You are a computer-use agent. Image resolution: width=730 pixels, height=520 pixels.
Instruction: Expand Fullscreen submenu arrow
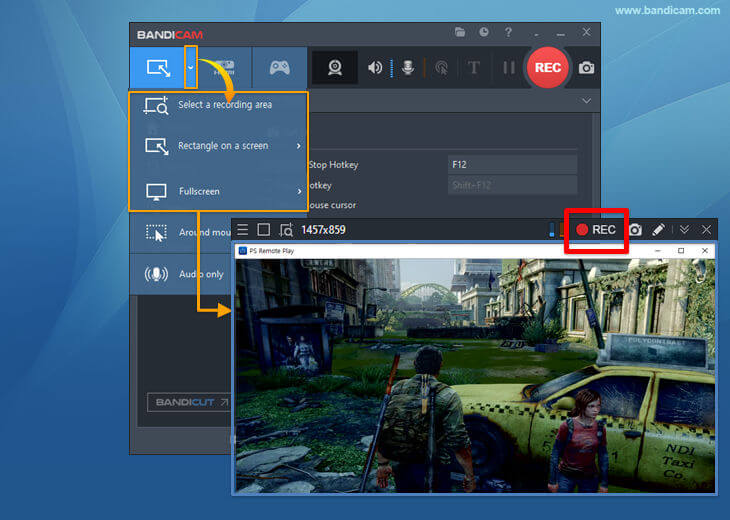click(x=299, y=191)
